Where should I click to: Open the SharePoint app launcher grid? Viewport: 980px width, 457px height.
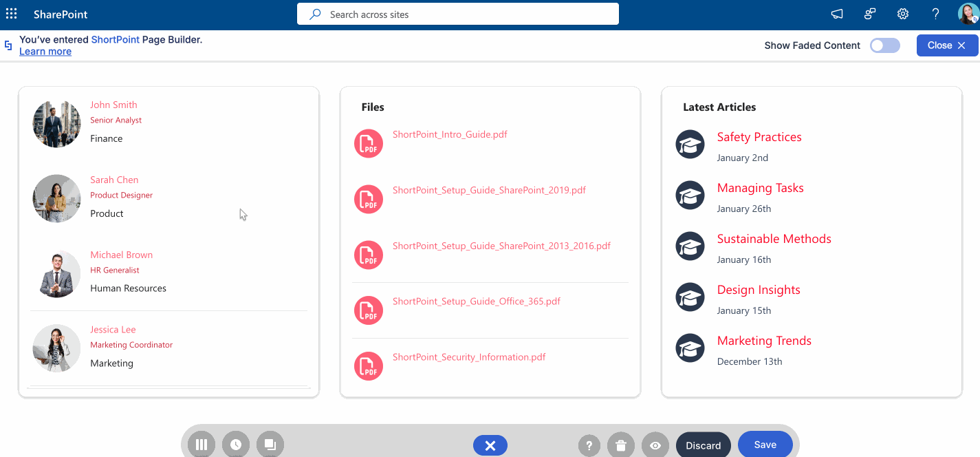[x=12, y=14]
